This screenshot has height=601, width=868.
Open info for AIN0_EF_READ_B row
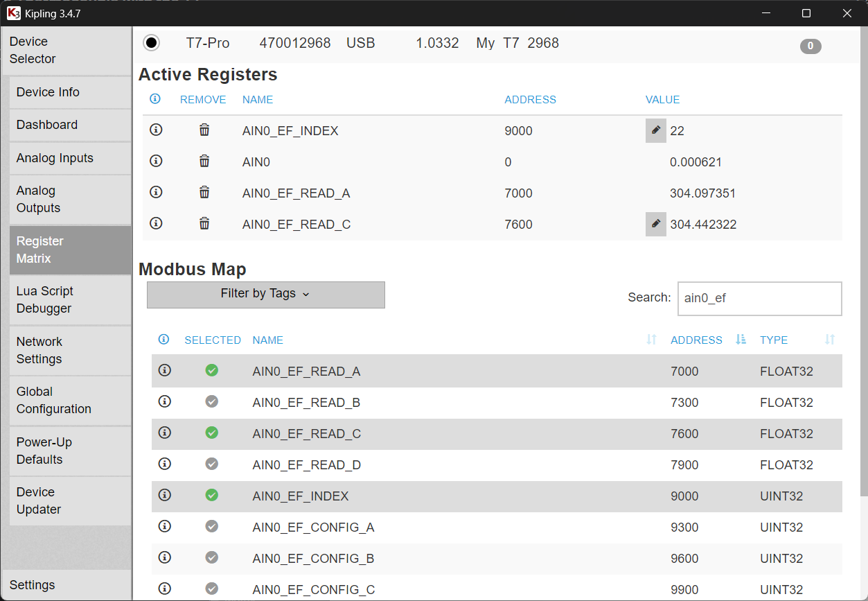165,401
